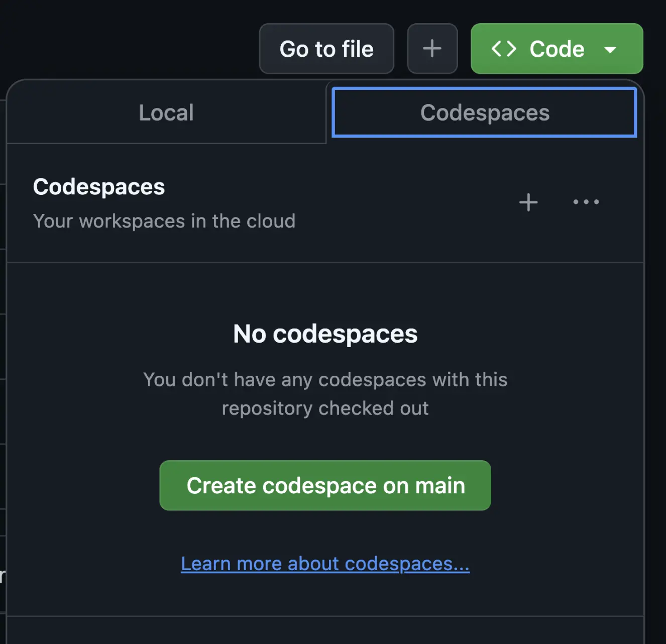Click the plus icon beside Go to file
Viewport: 666px width, 644px height.
[x=432, y=48]
